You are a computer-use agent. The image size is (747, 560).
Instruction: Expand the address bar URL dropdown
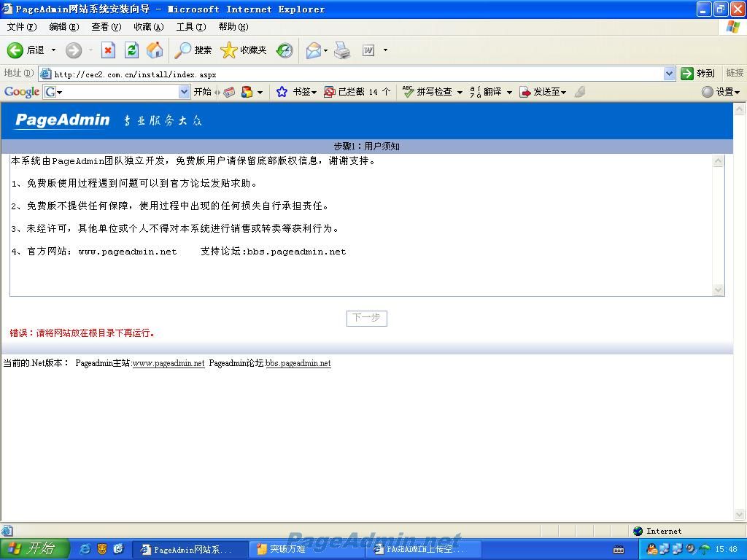point(669,74)
